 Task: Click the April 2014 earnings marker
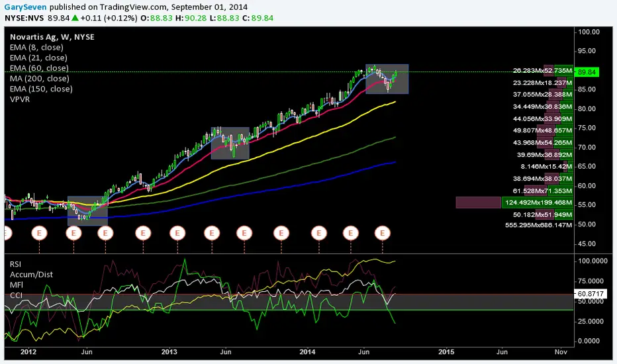coord(351,233)
